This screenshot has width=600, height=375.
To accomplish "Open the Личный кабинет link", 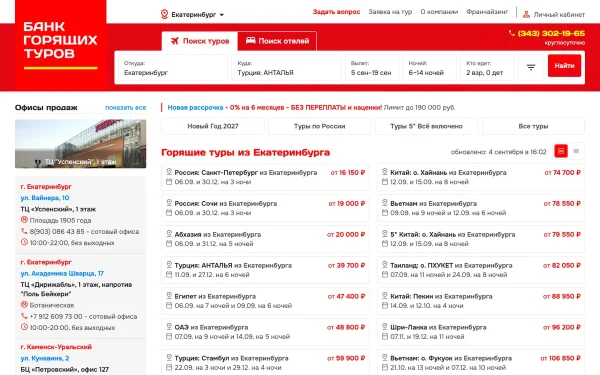I will (559, 15).
